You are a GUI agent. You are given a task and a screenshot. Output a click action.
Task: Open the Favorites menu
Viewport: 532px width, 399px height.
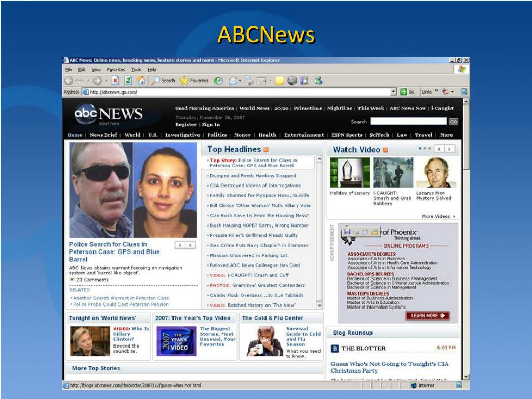tap(116, 70)
